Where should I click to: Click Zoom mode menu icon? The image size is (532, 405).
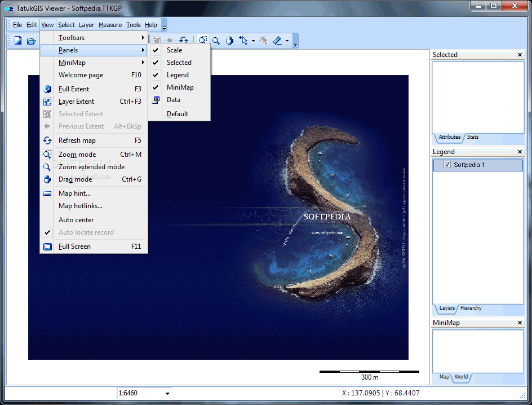tap(47, 155)
